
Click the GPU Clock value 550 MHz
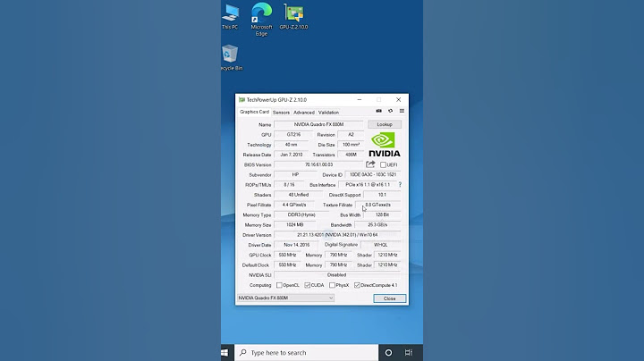[287, 255]
